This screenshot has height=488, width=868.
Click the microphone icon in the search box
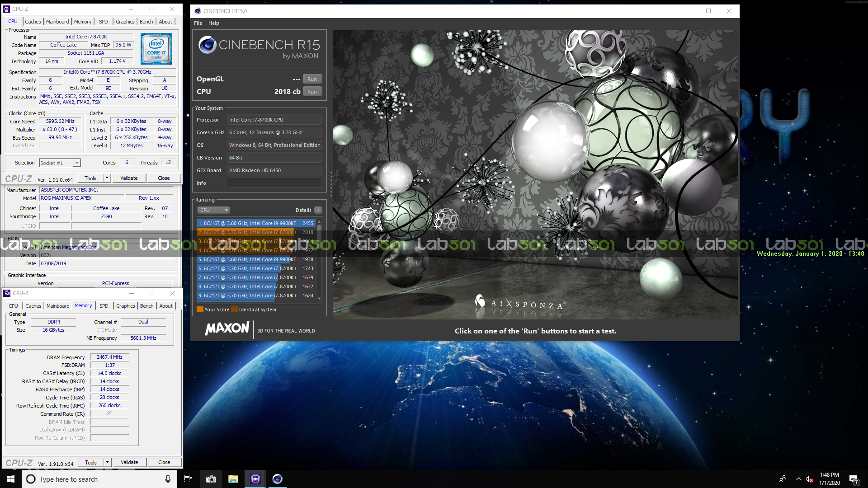[168, 479]
